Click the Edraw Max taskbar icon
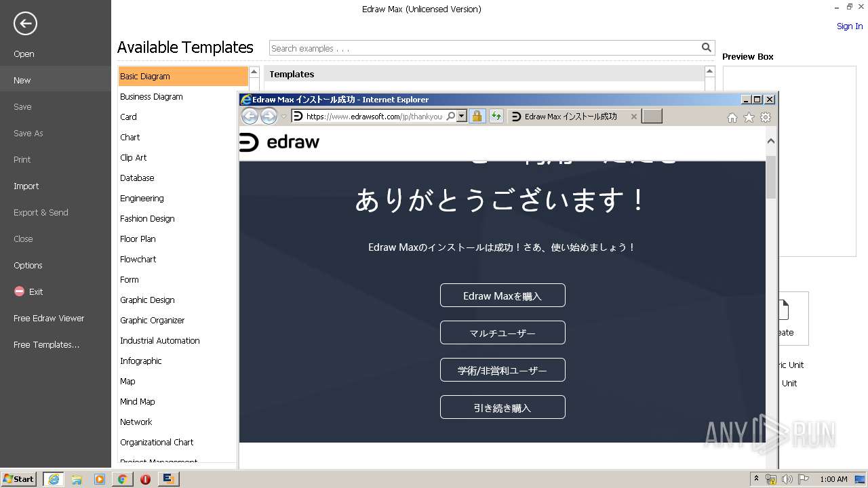 coord(168,479)
